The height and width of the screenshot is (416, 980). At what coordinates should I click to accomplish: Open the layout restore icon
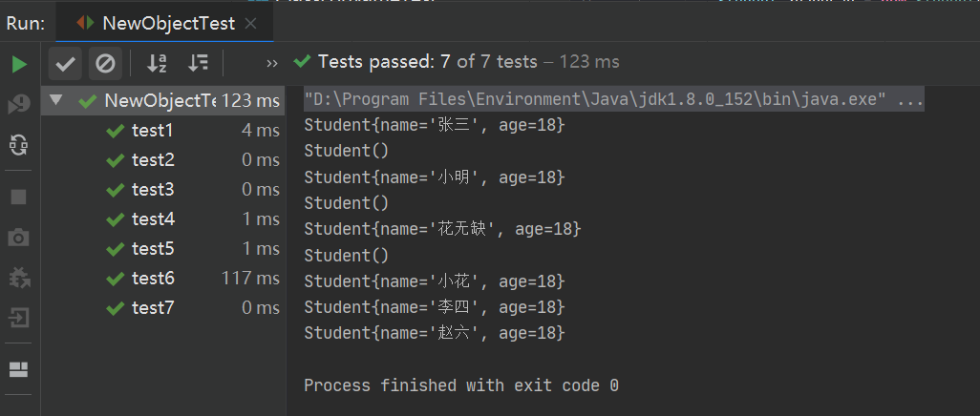tap(19, 369)
